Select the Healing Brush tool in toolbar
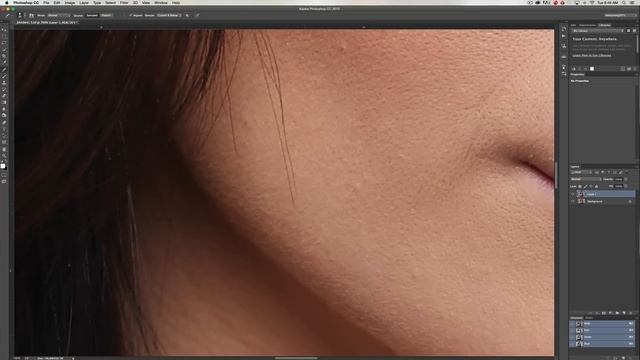640x360 pixels. pos(4,69)
